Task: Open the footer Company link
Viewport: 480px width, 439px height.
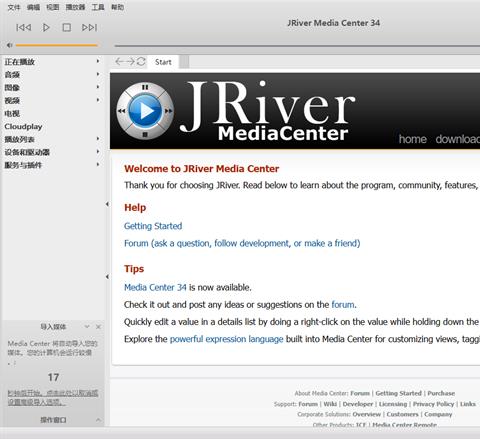Action: click(438, 414)
